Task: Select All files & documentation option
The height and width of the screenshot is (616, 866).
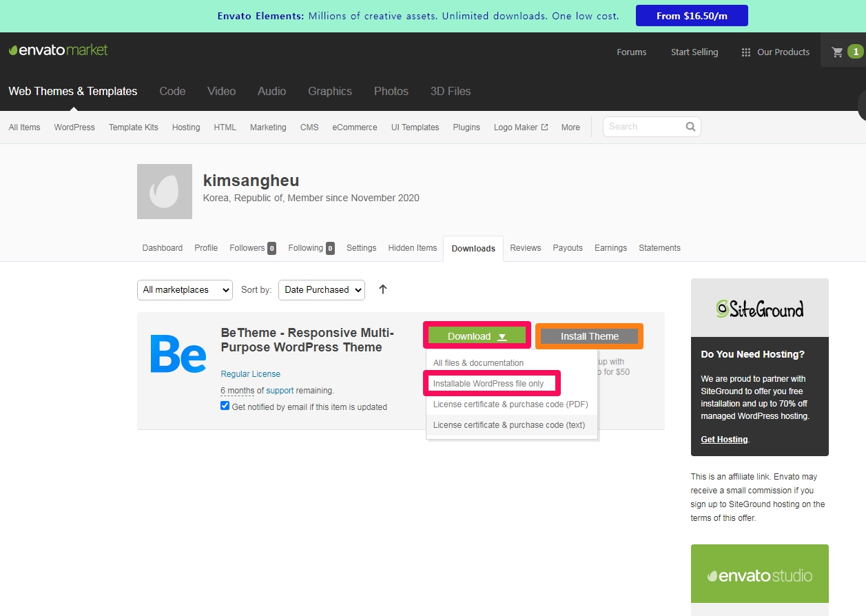Action: (x=478, y=363)
